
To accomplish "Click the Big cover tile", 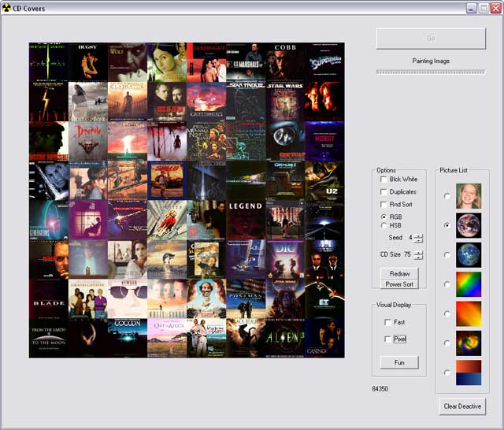I will coord(285,259).
